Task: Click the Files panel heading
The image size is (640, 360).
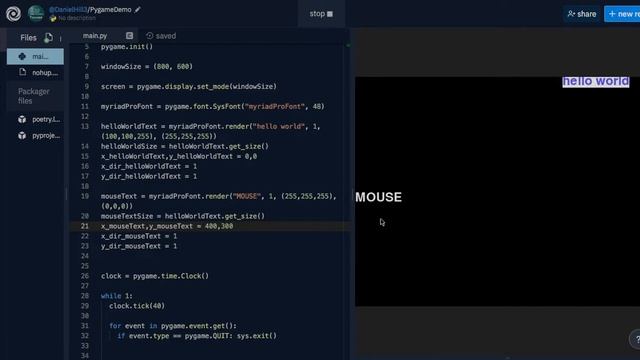Action: tap(28, 38)
